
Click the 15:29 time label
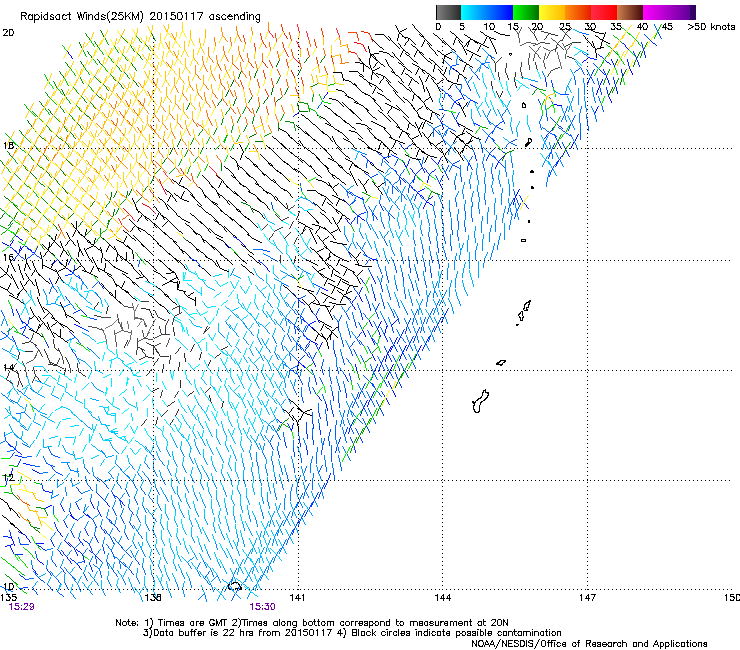[x=21, y=607]
